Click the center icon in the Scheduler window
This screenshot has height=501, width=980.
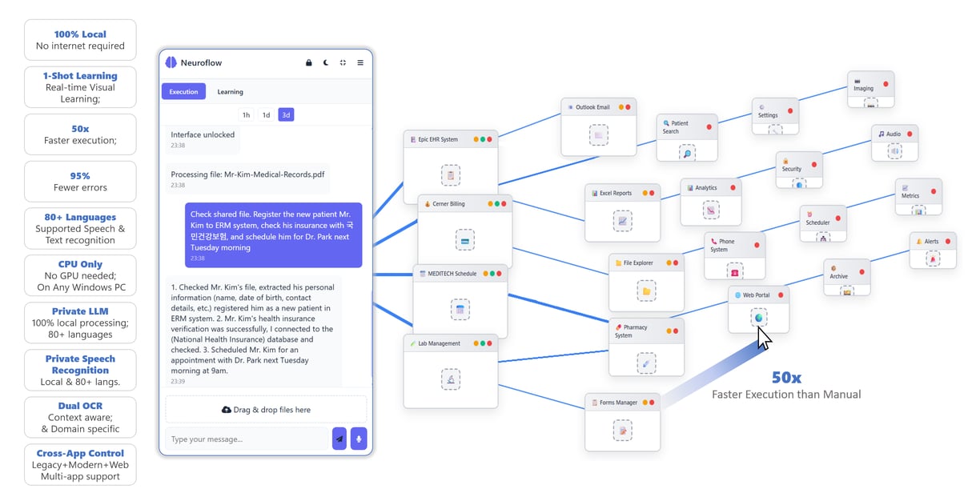pyautogui.click(x=822, y=238)
